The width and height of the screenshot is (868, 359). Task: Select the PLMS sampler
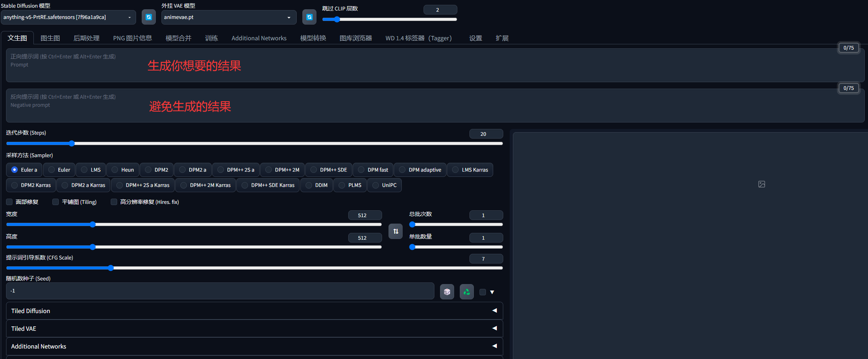(x=350, y=185)
